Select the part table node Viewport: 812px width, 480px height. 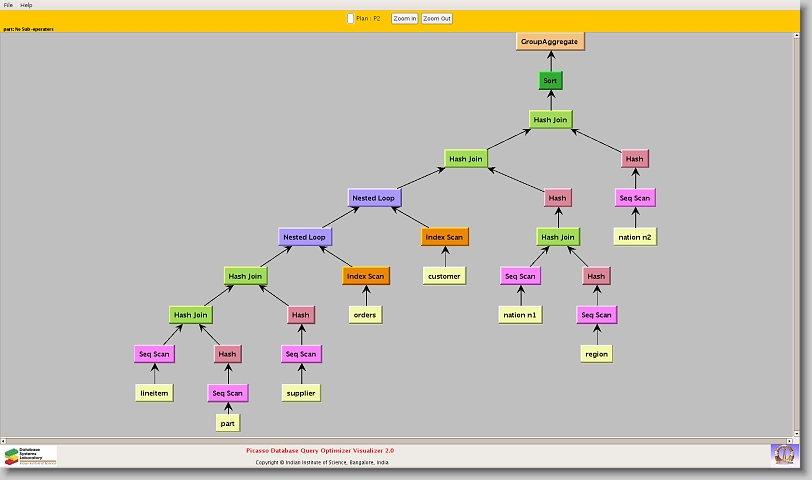(x=228, y=423)
